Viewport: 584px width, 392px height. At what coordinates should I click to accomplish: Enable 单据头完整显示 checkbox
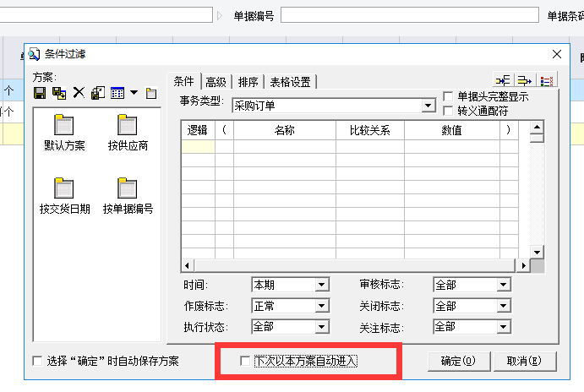coord(449,97)
